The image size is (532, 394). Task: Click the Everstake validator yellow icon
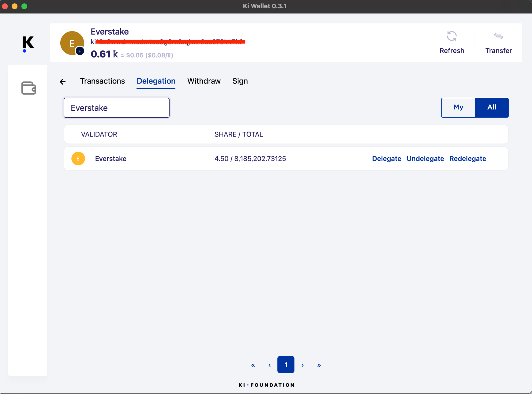pyautogui.click(x=78, y=158)
